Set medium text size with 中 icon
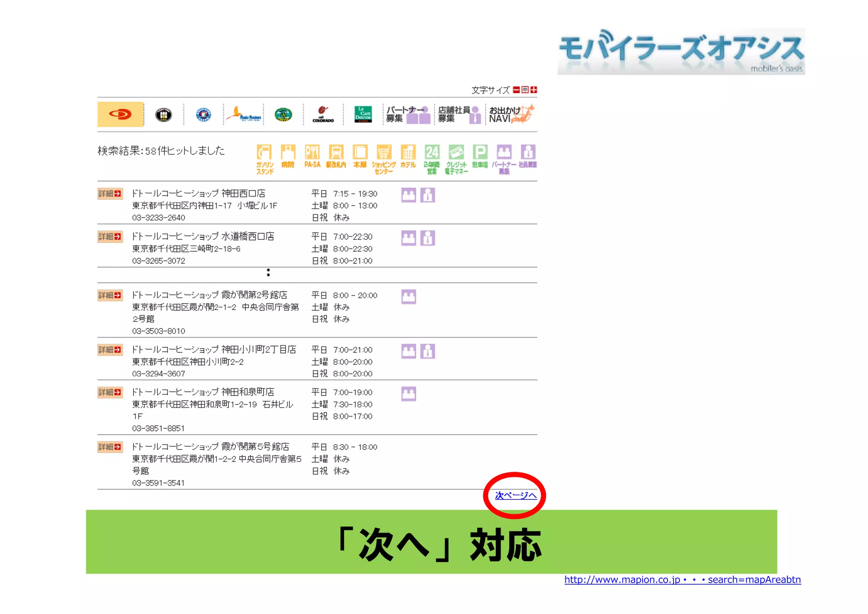Screen dimensions: 868x614 pyautogui.click(x=525, y=90)
